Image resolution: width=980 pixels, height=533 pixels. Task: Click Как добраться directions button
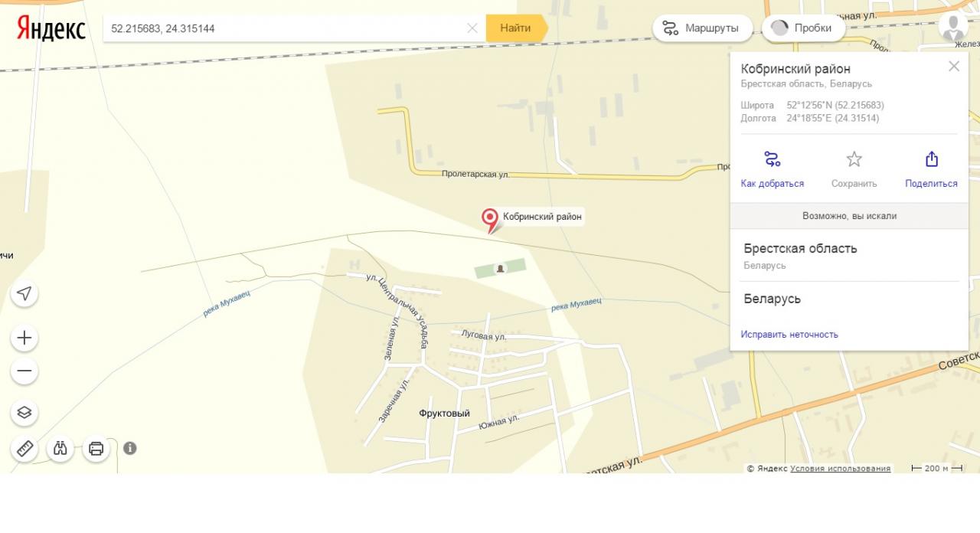coord(773,170)
